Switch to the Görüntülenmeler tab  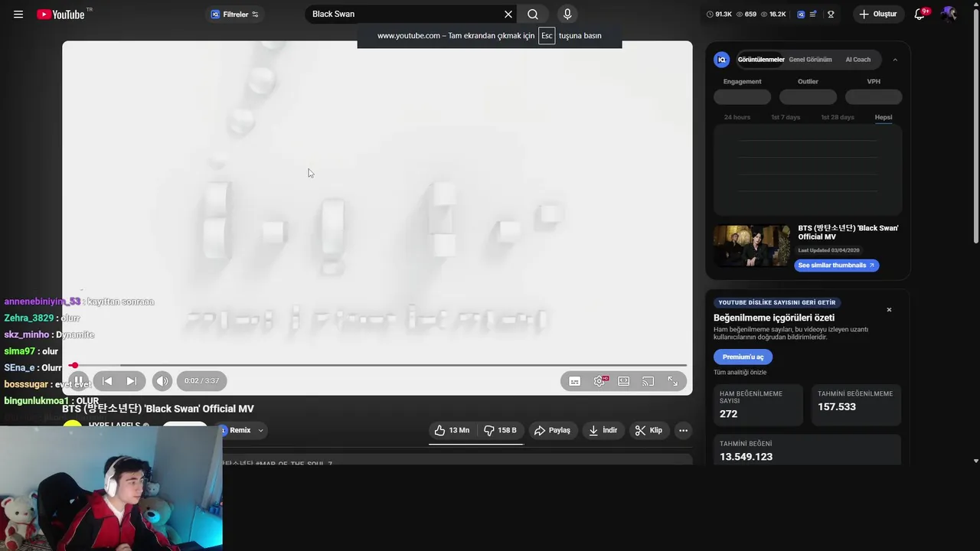(760, 60)
